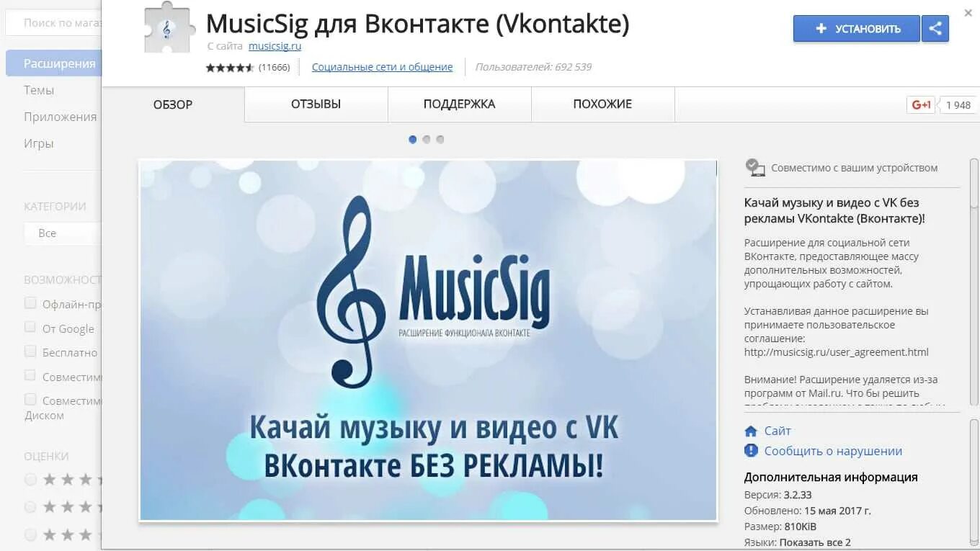Click the Версия: 3.2.33 text

click(x=778, y=495)
